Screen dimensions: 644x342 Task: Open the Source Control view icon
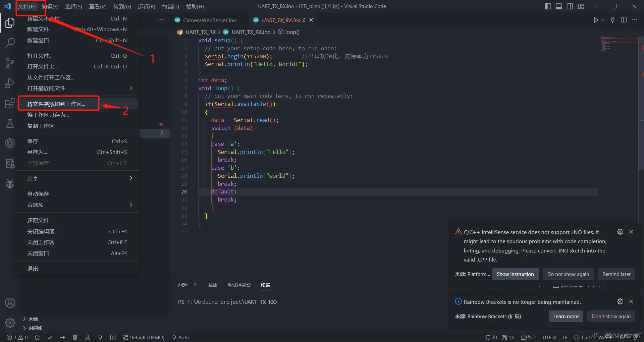[x=10, y=63]
